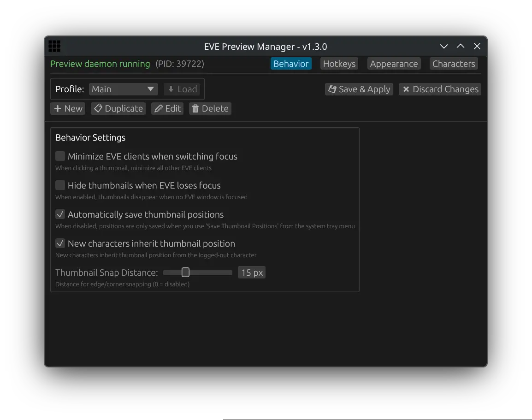Click the down-arrow icon on the Load button
Viewport: 532px width, 420px height.
coord(171,89)
